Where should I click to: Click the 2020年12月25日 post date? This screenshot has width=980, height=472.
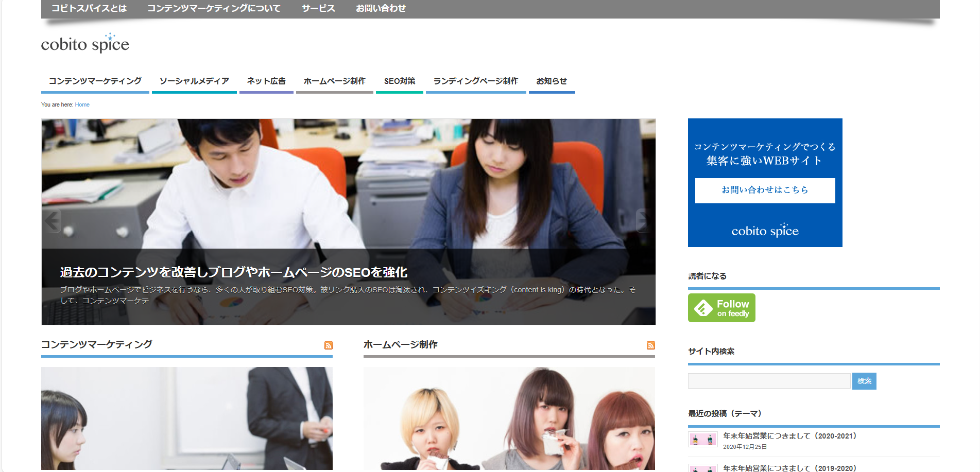pos(745,447)
